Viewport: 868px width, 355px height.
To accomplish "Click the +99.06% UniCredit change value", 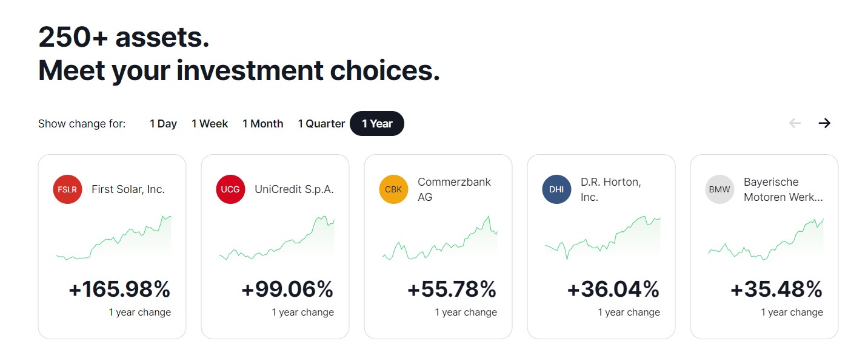I will point(287,289).
